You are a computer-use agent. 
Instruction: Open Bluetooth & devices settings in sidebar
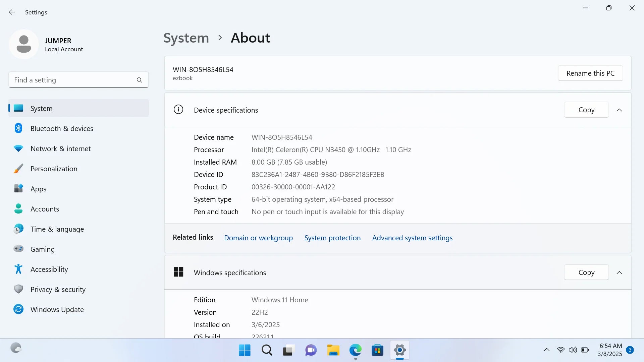click(62, 128)
